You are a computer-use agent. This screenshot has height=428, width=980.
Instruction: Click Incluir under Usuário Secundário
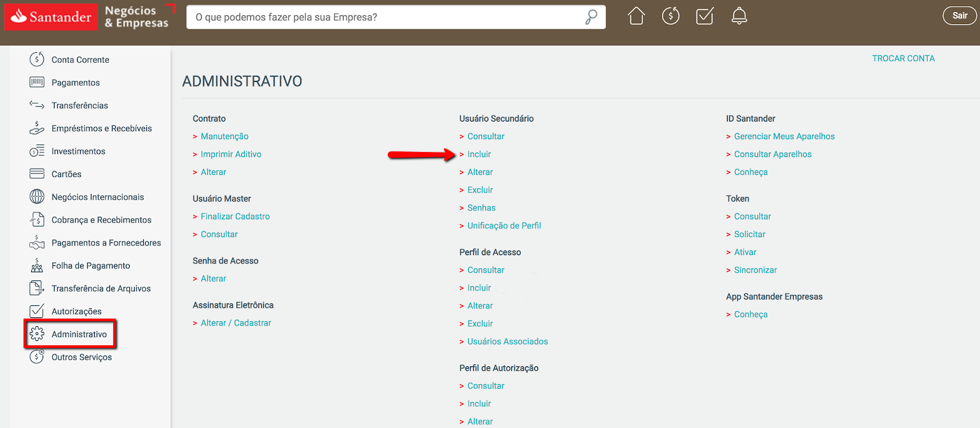pyautogui.click(x=479, y=154)
